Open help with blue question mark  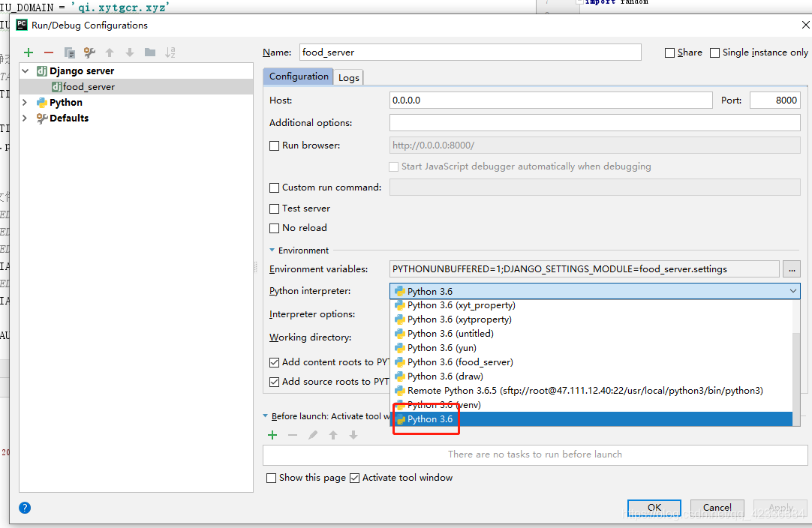click(24, 508)
